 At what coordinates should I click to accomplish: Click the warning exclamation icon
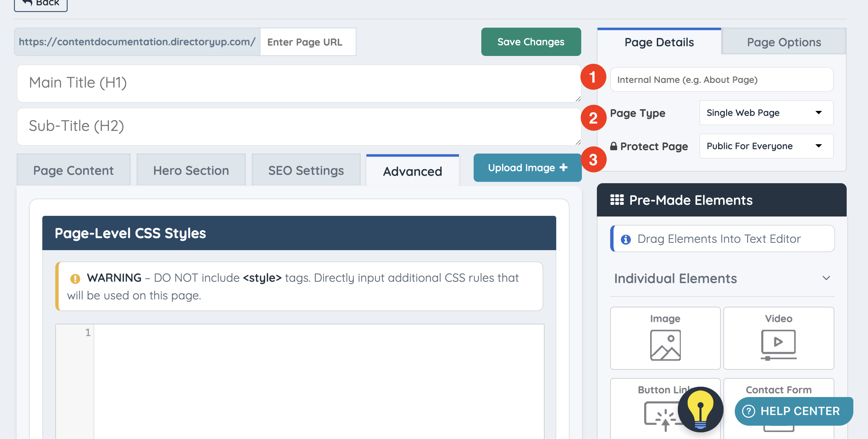(75, 278)
